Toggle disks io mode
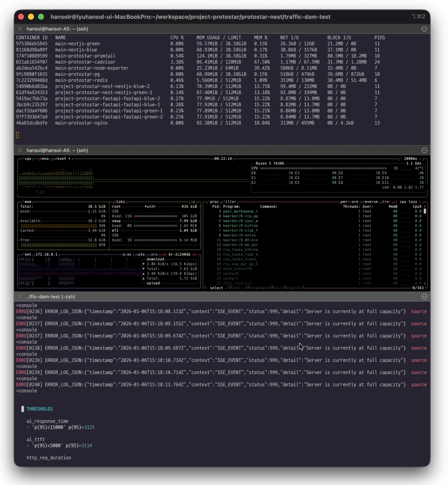 click(x=193, y=202)
